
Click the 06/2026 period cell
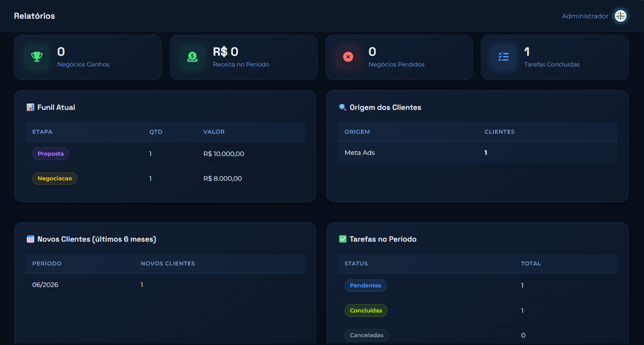45,285
